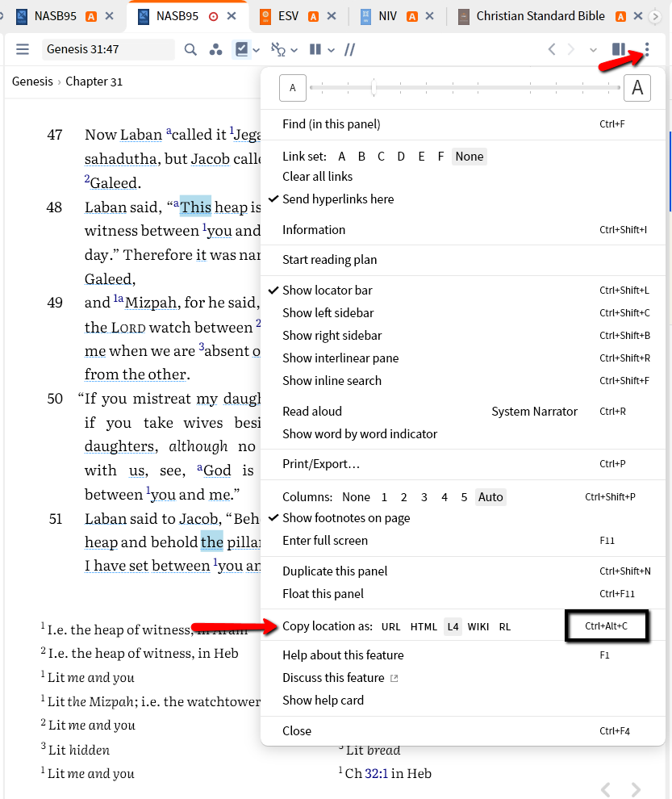672x799 pixels.
Task: Click Chapter 31 in the breadcrumb
Action: pyautogui.click(x=94, y=82)
